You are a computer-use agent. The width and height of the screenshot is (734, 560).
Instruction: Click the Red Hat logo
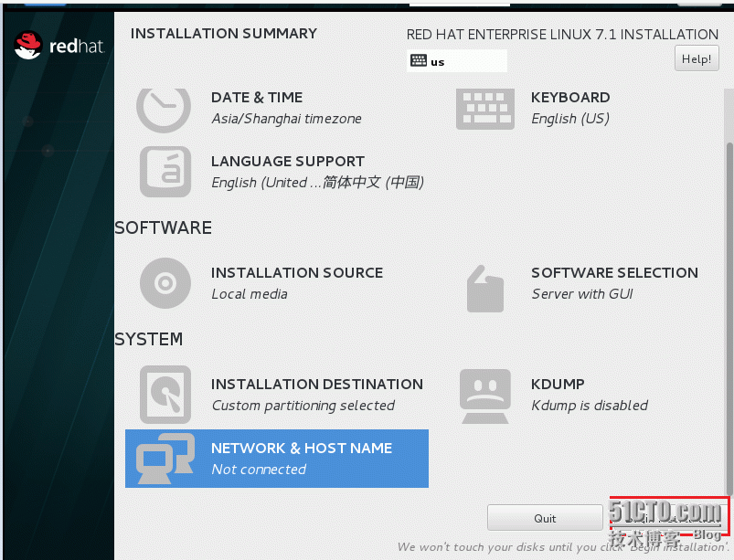pos(59,46)
